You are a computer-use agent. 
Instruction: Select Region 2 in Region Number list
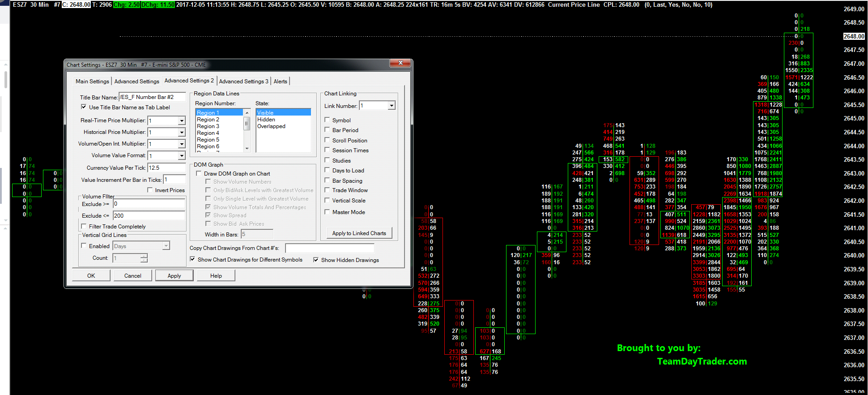[x=219, y=119]
